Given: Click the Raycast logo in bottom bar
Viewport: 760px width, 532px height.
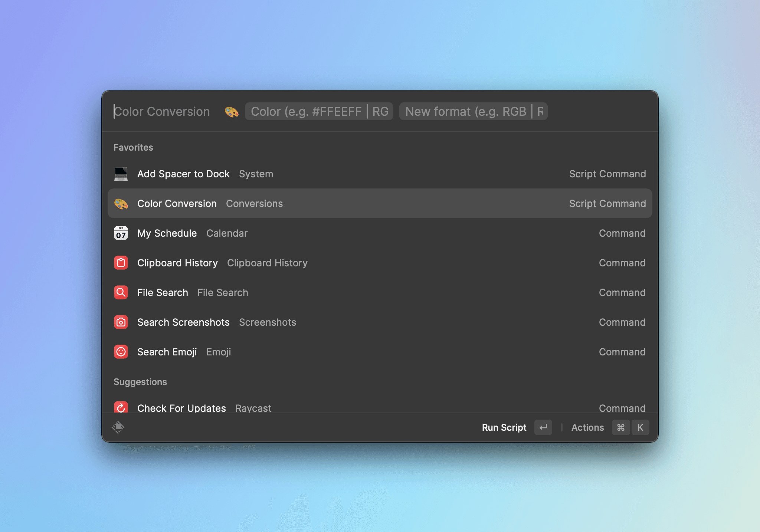Looking at the screenshot, I should point(118,427).
